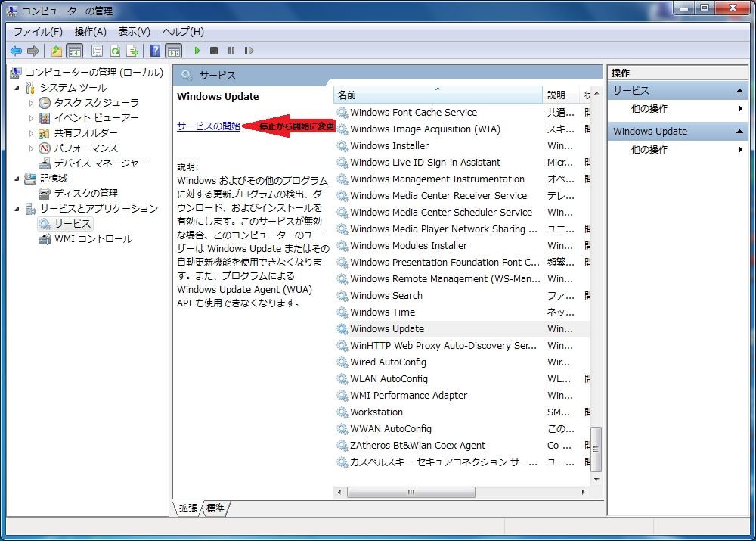Click the gear icon beside Windows Time

pyautogui.click(x=342, y=312)
